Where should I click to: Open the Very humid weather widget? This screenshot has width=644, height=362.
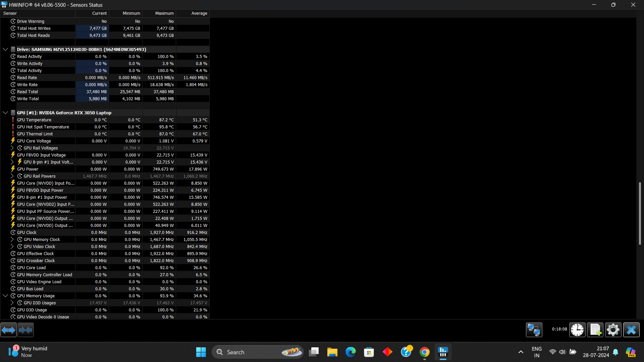(28, 352)
